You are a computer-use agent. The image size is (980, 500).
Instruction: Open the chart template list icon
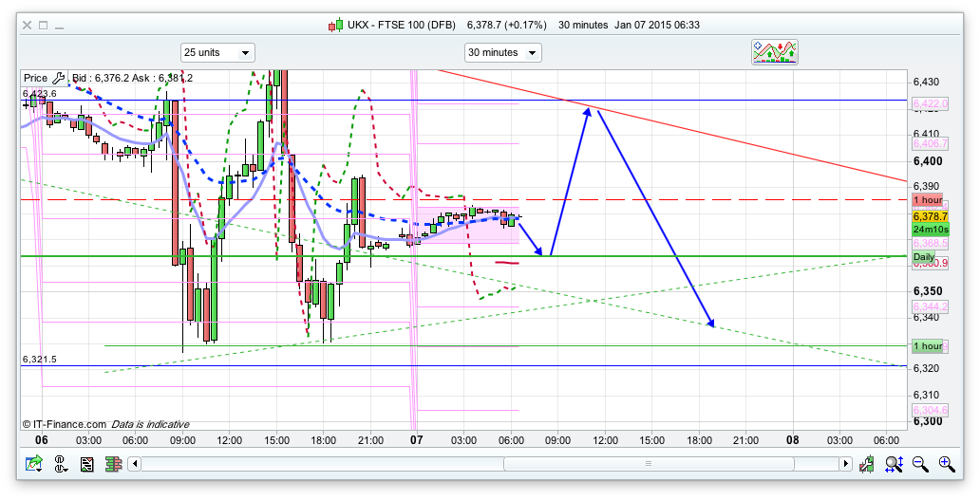point(86,464)
